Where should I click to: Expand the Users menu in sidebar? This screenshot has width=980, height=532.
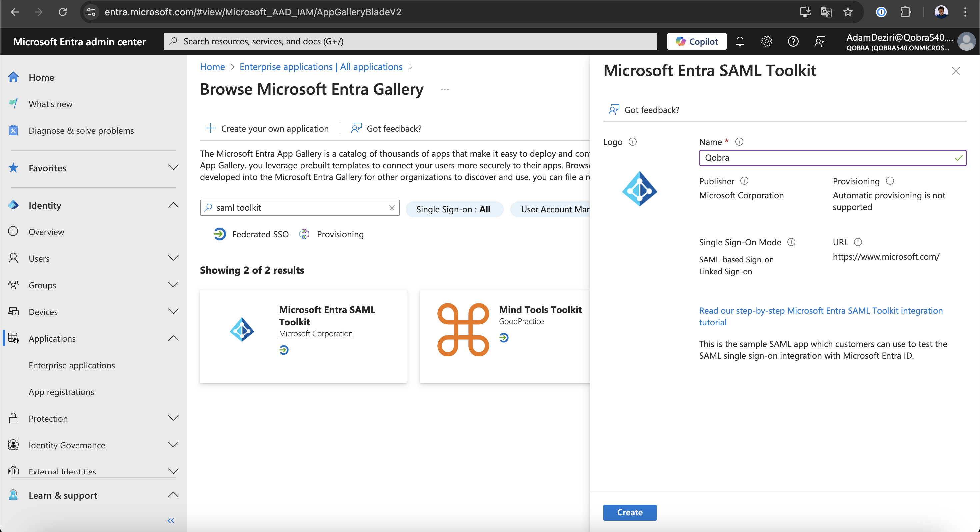173,258
